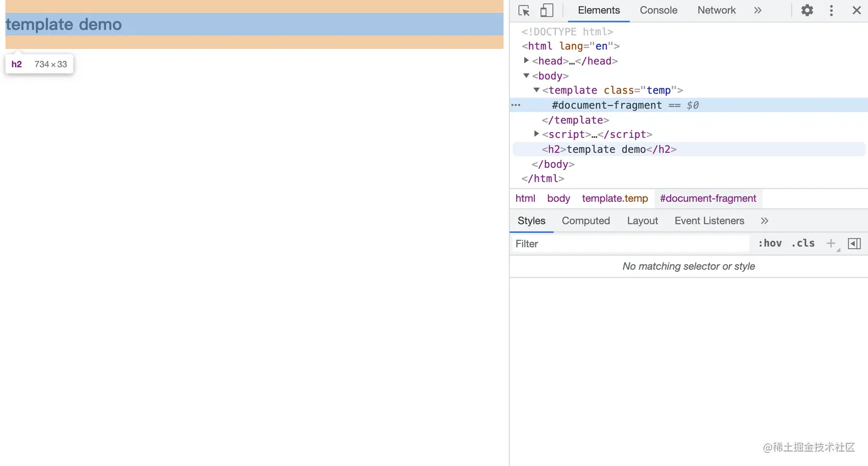Show more DevTools panel tabs

[x=758, y=10]
